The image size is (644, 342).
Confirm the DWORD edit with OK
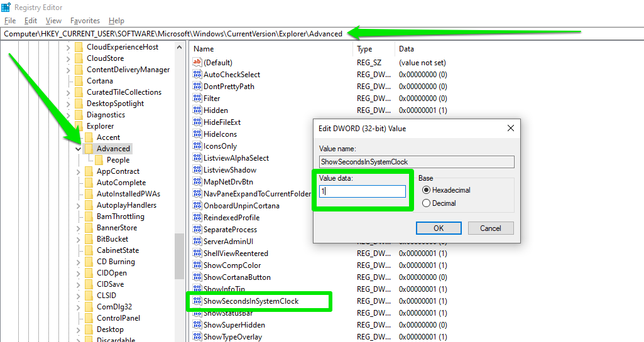439,228
